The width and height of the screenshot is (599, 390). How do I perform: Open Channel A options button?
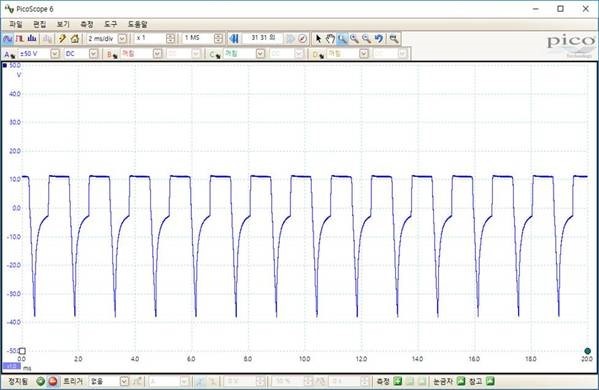click(x=9, y=54)
